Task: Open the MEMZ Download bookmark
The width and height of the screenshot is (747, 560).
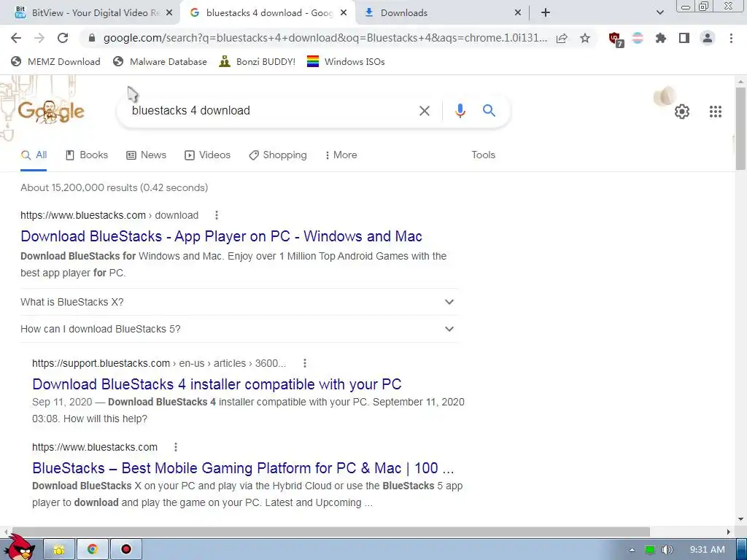Action: [x=55, y=61]
